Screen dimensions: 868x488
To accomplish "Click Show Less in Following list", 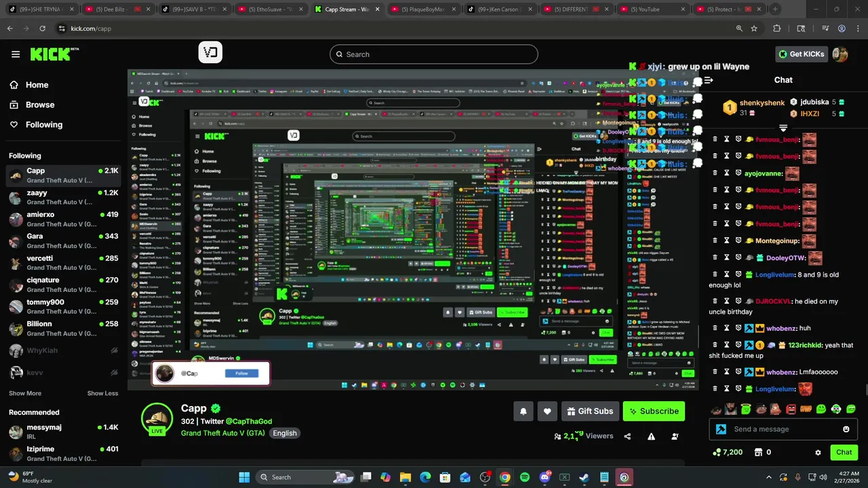I will [x=102, y=393].
